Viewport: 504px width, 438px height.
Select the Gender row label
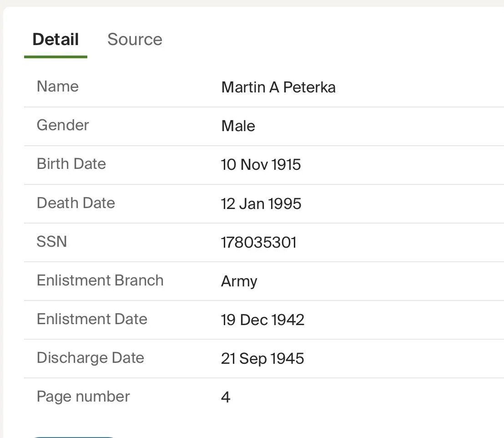[x=63, y=125]
